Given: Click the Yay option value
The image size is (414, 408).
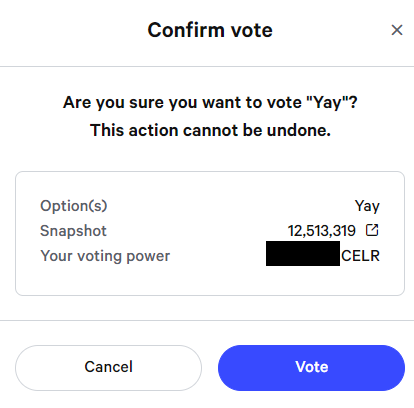Looking at the screenshot, I should (367, 206).
